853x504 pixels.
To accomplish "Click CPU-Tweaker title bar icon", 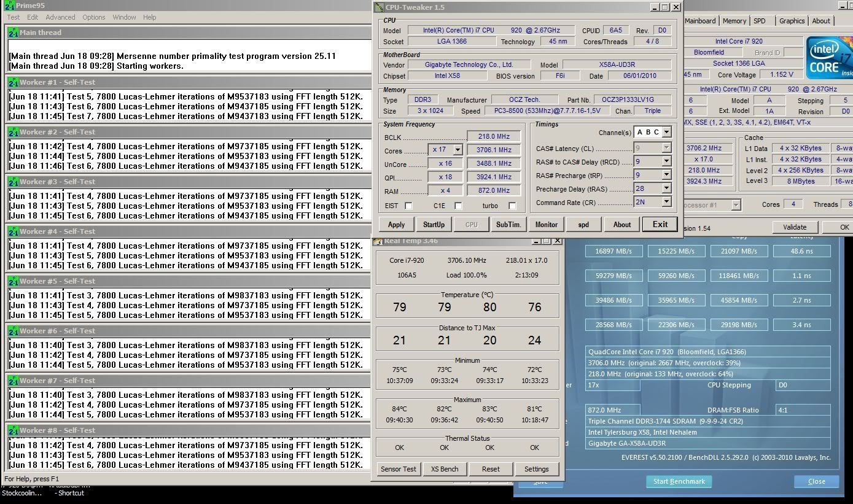I will click(380, 7).
